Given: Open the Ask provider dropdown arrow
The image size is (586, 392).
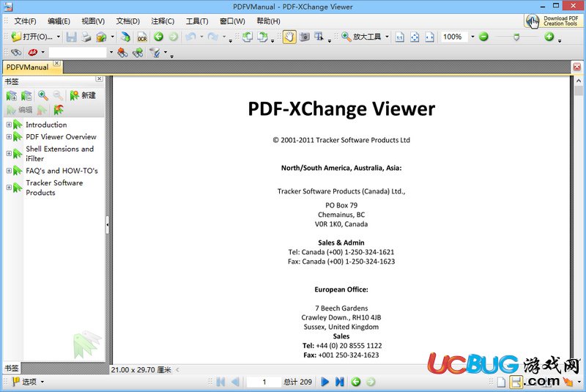Looking at the screenshot, I should pyautogui.click(x=42, y=52).
